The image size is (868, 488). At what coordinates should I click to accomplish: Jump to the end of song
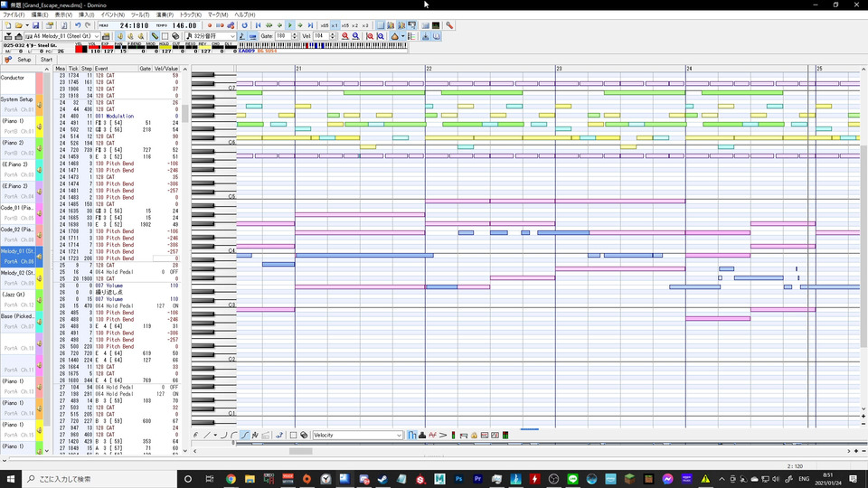(x=310, y=25)
